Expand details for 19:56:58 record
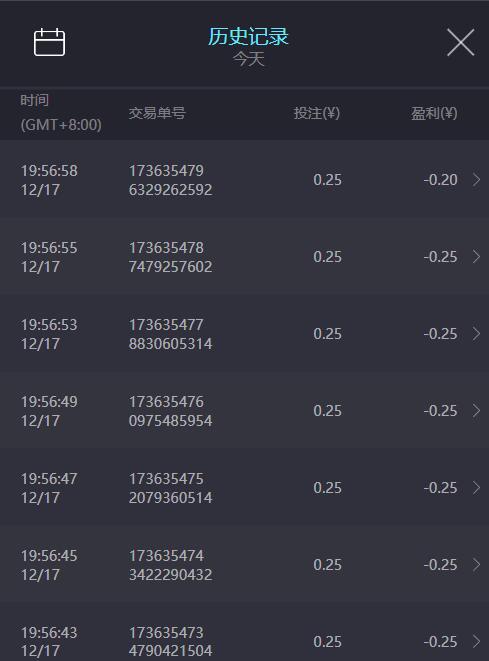The image size is (489, 661). click(x=476, y=180)
